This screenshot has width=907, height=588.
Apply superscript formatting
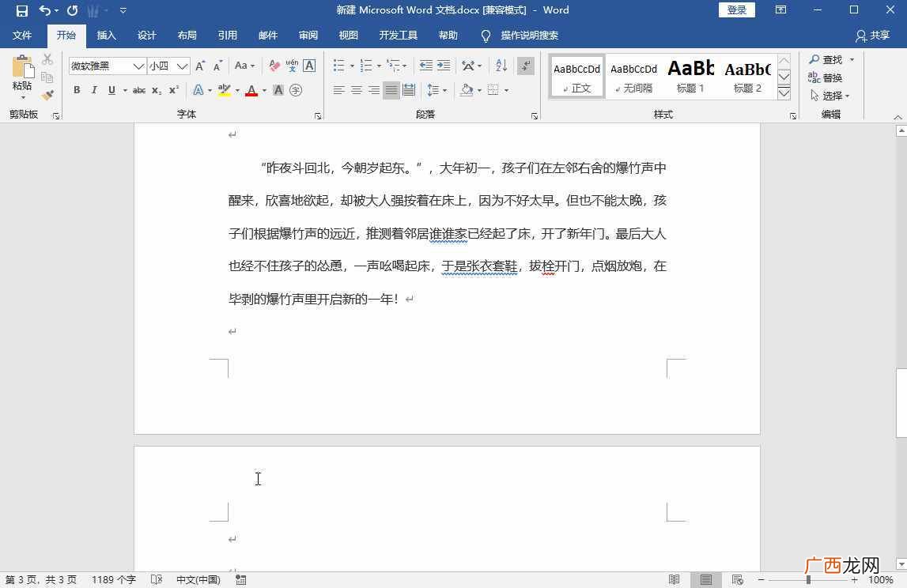(173, 90)
